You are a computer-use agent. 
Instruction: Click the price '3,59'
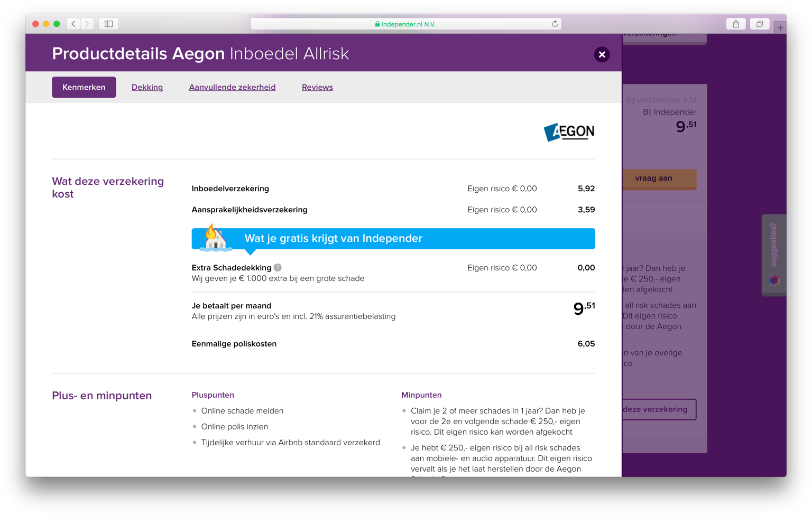click(x=586, y=210)
